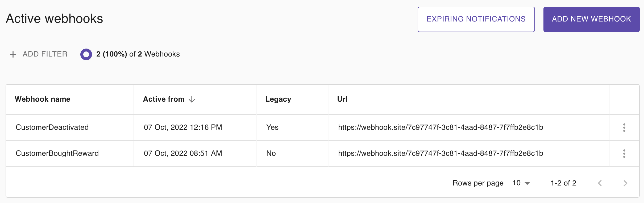Go to the next page arrow
Screen dimensions: 644x203
[x=625, y=183]
